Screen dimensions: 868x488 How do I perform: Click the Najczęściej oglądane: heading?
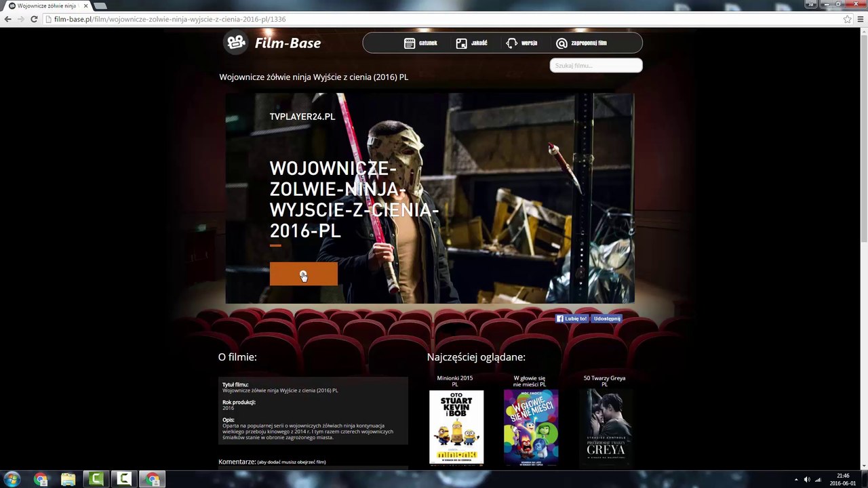(476, 357)
